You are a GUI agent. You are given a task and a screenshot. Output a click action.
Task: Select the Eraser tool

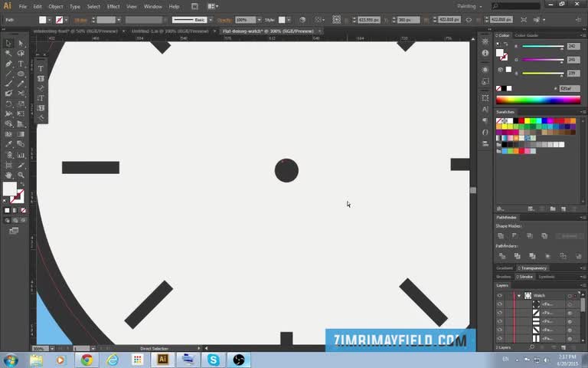pos(8,94)
